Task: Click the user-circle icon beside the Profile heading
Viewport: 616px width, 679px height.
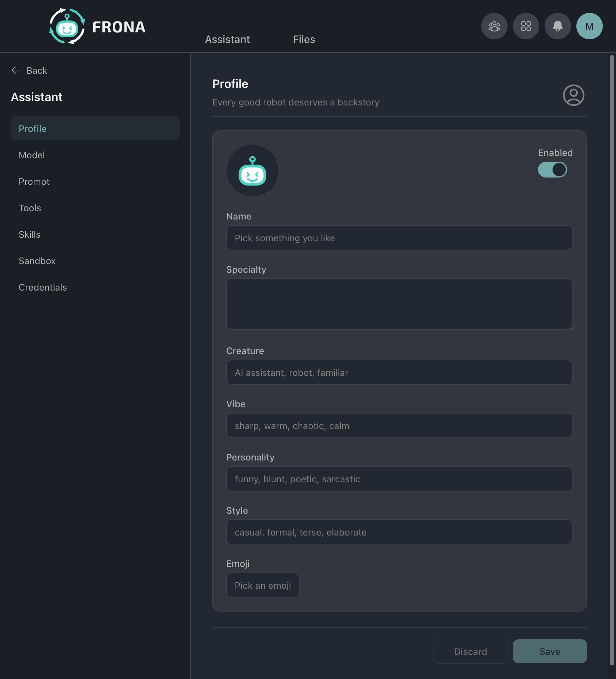Action: pyautogui.click(x=573, y=95)
